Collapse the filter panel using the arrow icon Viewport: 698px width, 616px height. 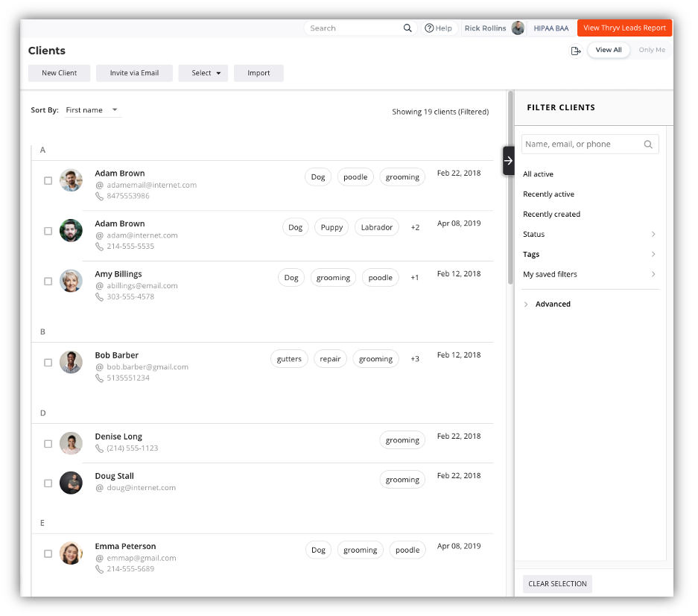508,159
